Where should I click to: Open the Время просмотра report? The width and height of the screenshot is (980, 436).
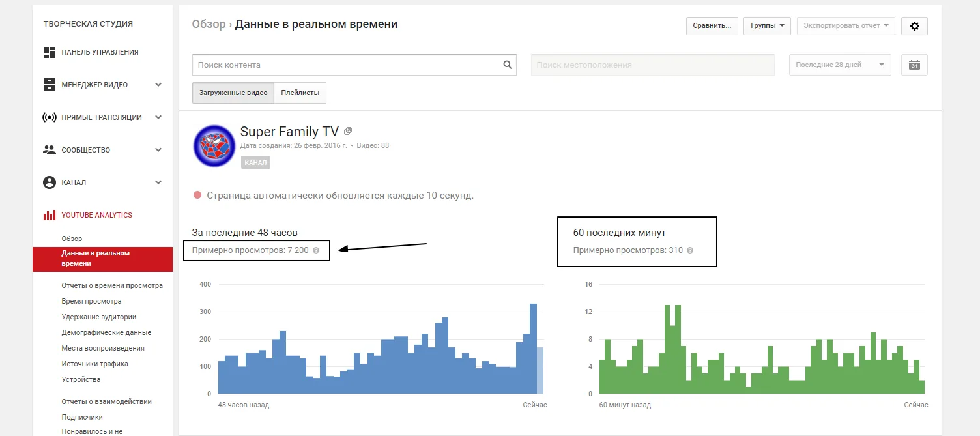click(x=91, y=301)
